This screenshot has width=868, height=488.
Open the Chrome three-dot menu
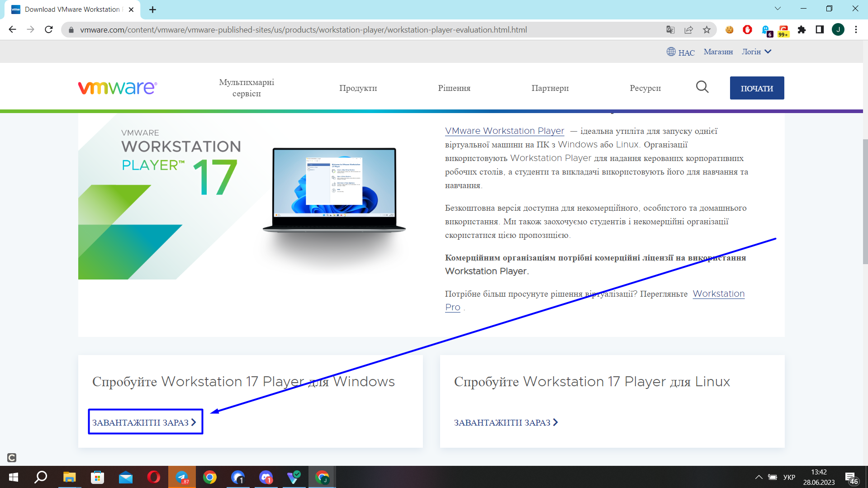point(856,30)
